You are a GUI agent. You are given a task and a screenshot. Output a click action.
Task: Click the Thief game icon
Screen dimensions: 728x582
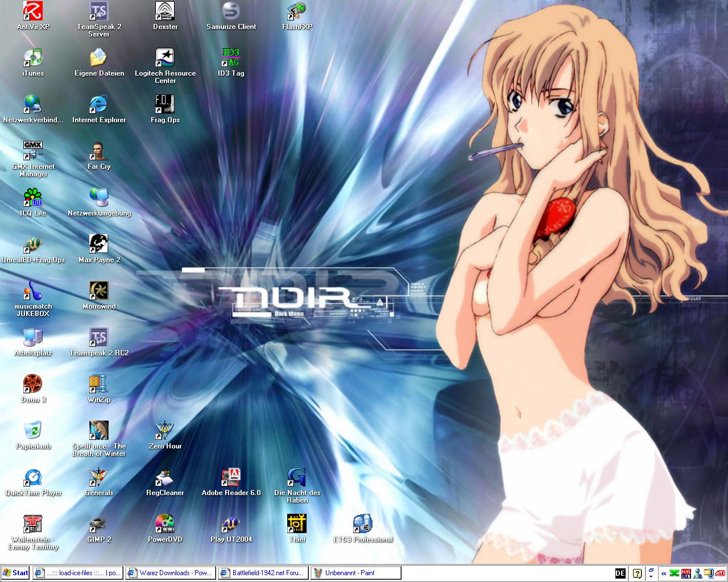click(x=297, y=529)
